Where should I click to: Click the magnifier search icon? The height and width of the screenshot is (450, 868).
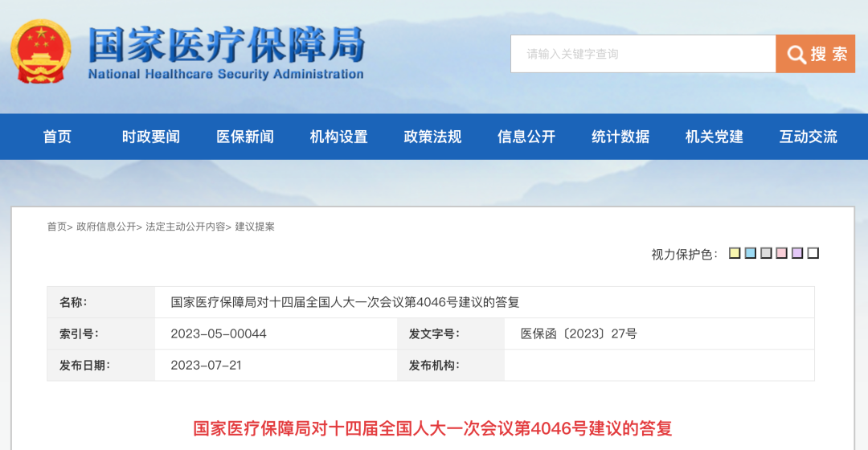coord(796,55)
